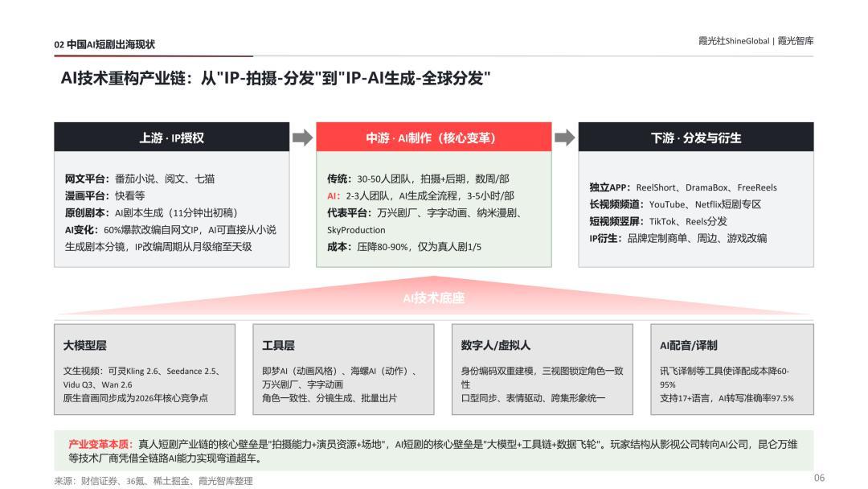Image resolution: width=868 pixels, height=489 pixels.
Task: Click the section header '02 中国AI短剧出海现状'
Action: point(104,44)
